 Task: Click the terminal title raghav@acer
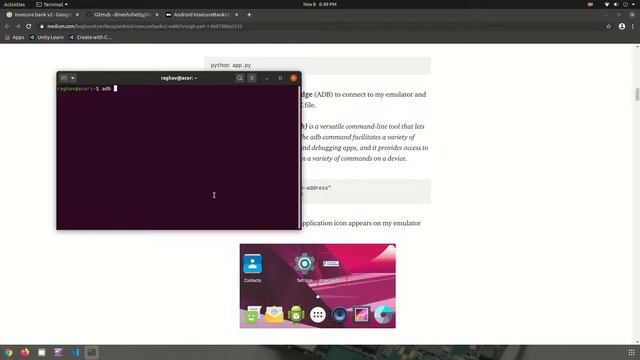point(179,78)
